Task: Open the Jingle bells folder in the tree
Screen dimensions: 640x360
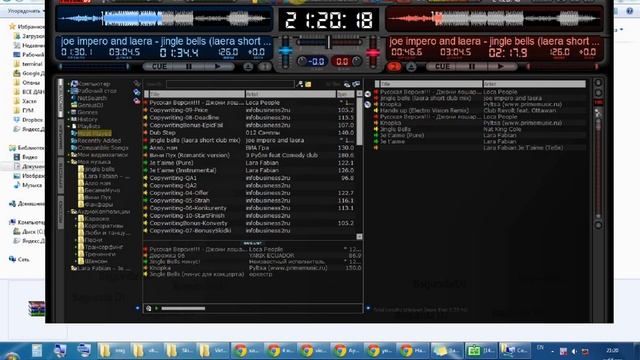Action: (100, 169)
